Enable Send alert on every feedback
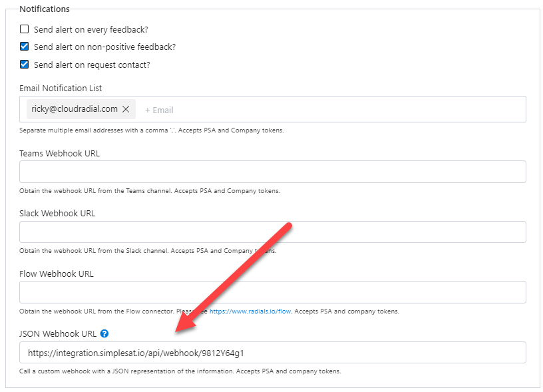543x392 pixels. point(24,29)
